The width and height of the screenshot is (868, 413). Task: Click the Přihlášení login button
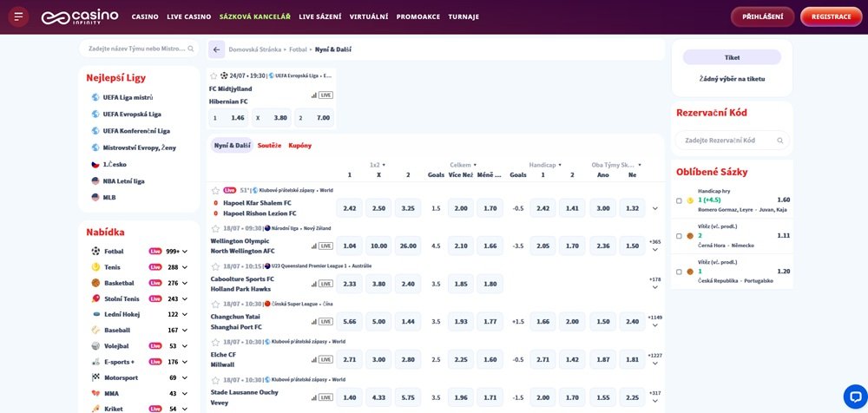tap(762, 16)
